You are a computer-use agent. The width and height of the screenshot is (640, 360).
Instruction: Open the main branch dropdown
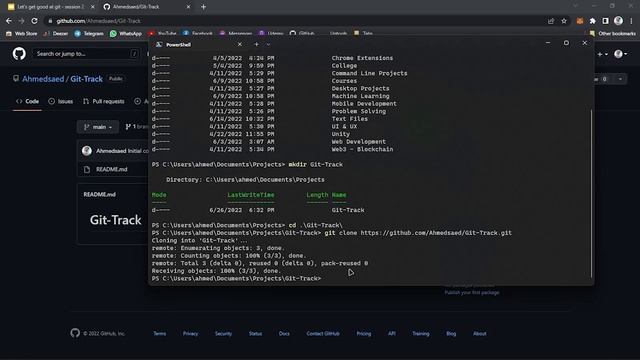(x=98, y=127)
